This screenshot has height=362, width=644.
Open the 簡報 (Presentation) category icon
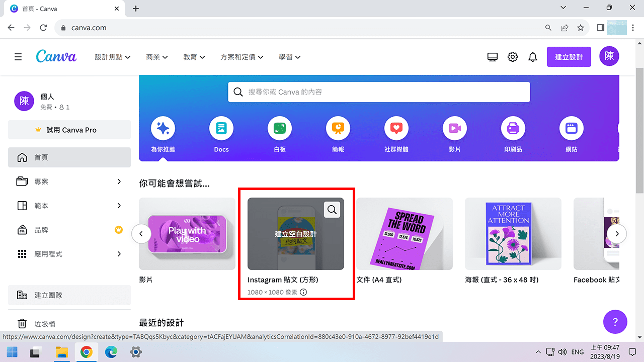click(338, 128)
